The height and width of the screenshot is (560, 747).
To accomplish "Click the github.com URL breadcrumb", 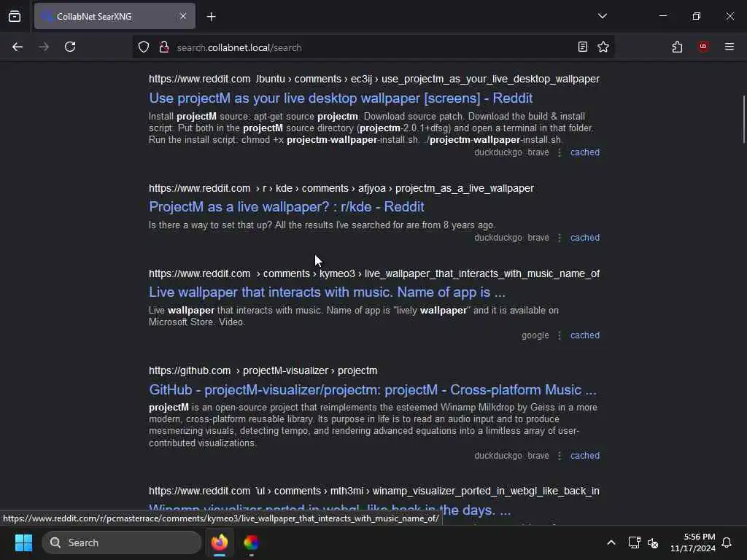I will pos(263,370).
